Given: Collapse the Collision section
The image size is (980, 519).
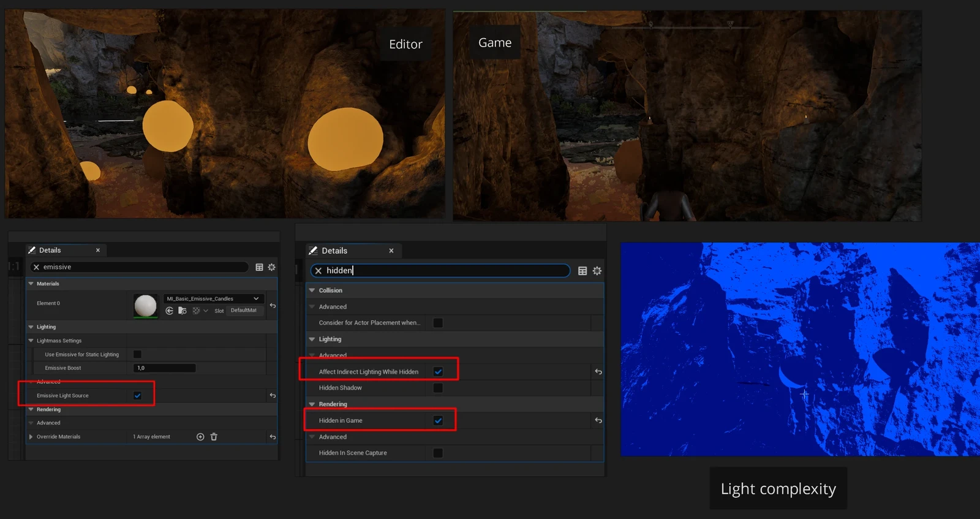Looking at the screenshot, I should click(312, 290).
